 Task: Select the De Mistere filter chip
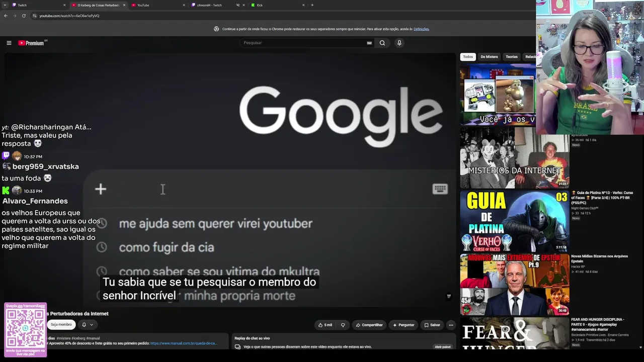pos(489,57)
